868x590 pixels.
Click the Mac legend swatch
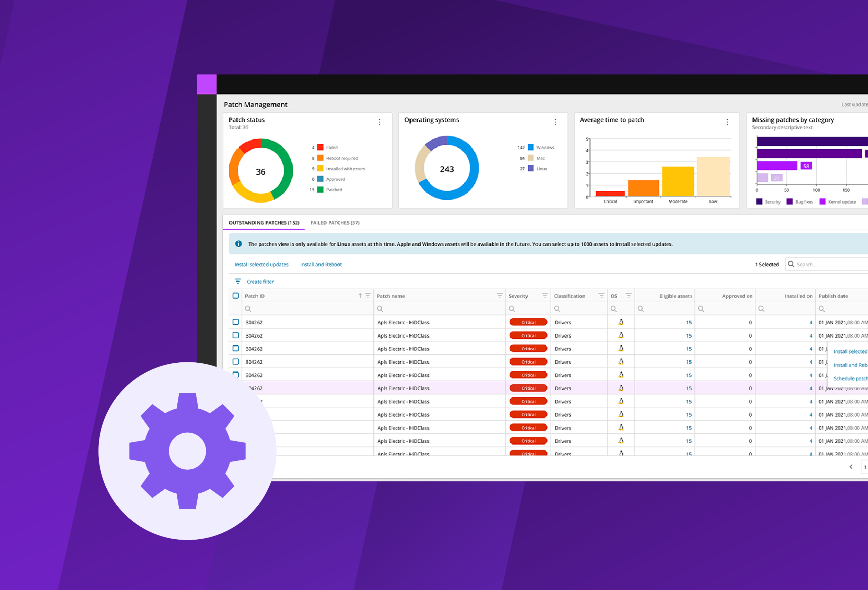tap(530, 158)
